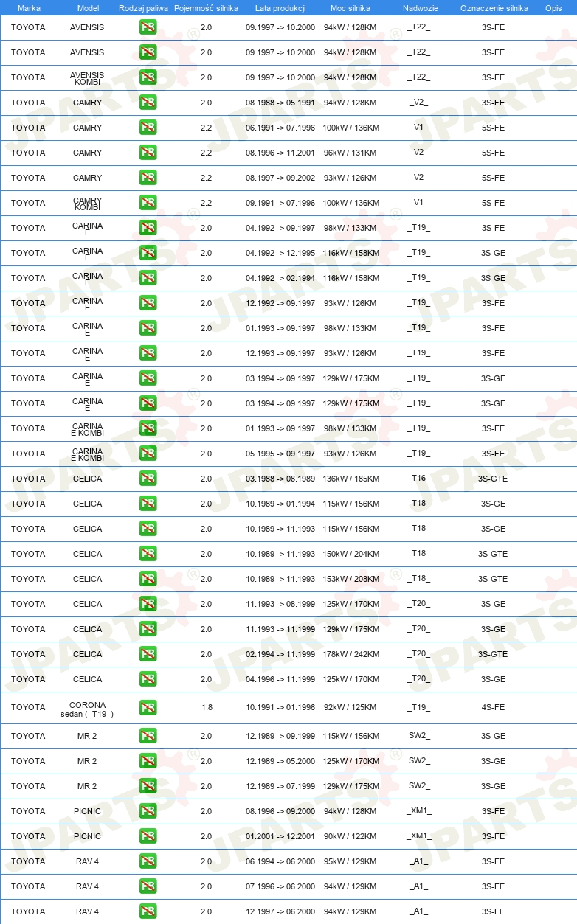Click the 08.1996 -> 09.2000 production years
Image resolution: width=577 pixels, height=924 pixels.
click(x=280, y=811)
